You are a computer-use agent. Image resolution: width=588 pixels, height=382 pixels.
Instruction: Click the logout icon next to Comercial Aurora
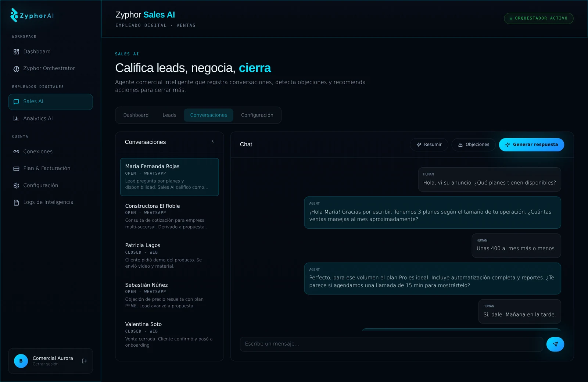pos(84,361)
